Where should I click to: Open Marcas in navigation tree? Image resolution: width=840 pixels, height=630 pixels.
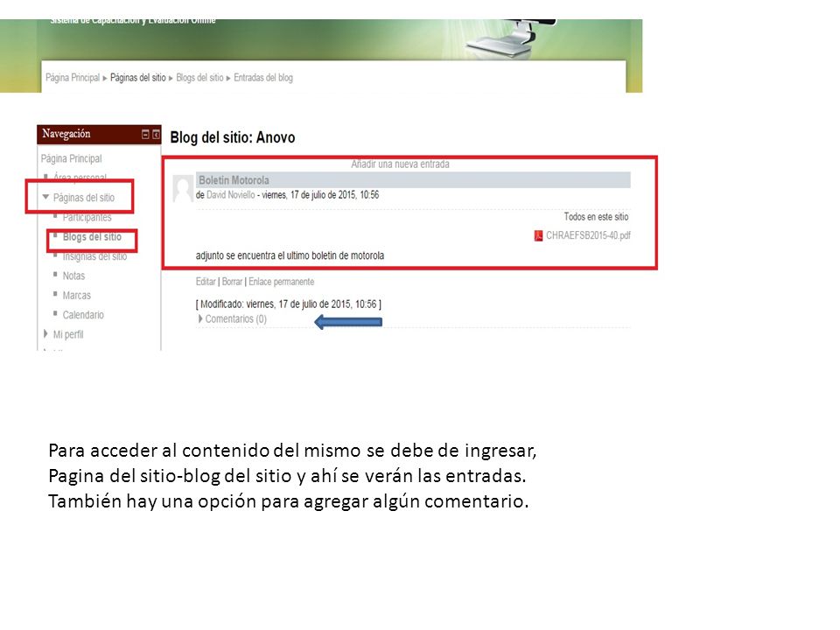point(77,295)
